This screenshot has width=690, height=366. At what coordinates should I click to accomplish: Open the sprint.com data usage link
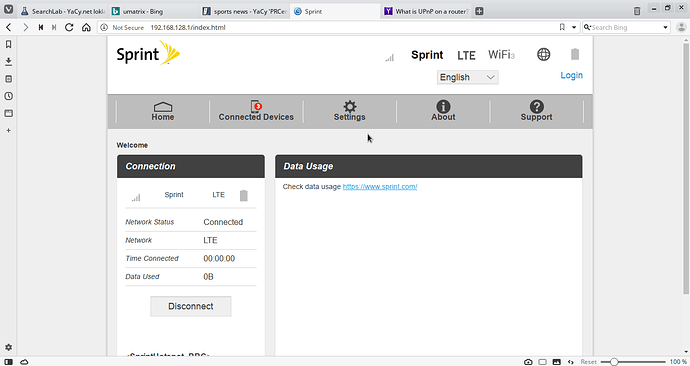pyautogui.click(x=380, y=187)
